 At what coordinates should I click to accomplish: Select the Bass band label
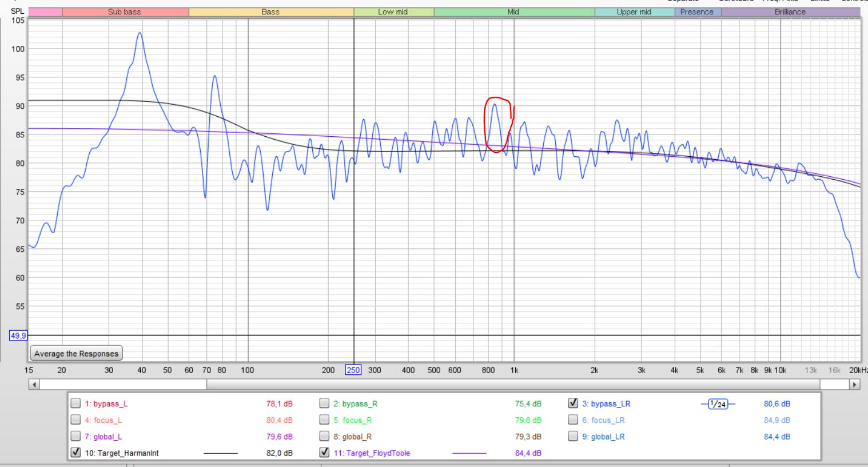coord(271,12)
